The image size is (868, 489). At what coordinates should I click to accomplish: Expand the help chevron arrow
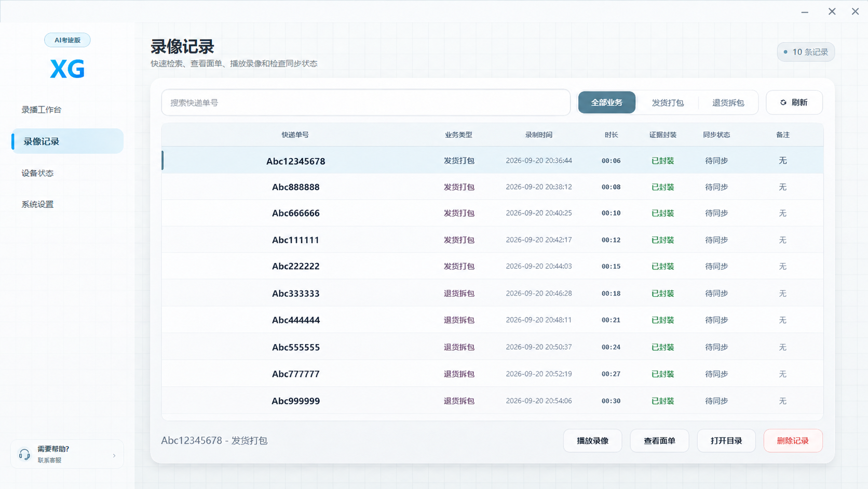pos(114,456)
